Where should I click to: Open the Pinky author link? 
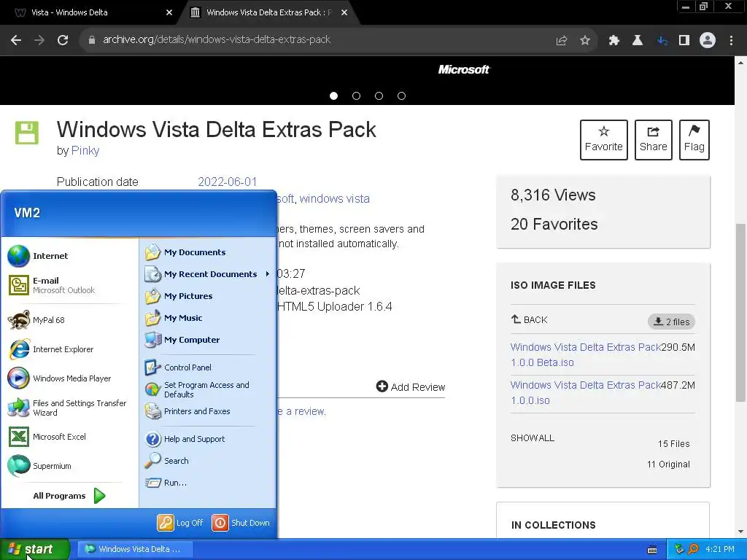[85, 150]
